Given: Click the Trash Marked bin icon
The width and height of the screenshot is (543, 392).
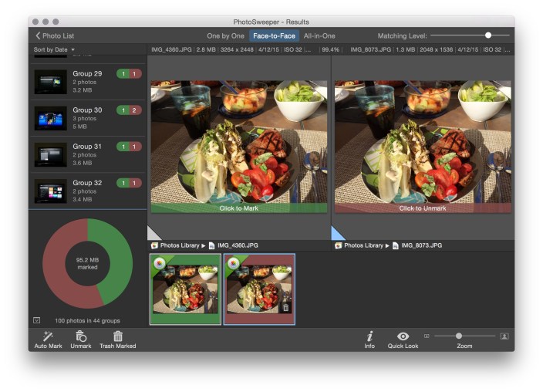Looking at the screenshot, I should 117,336.
